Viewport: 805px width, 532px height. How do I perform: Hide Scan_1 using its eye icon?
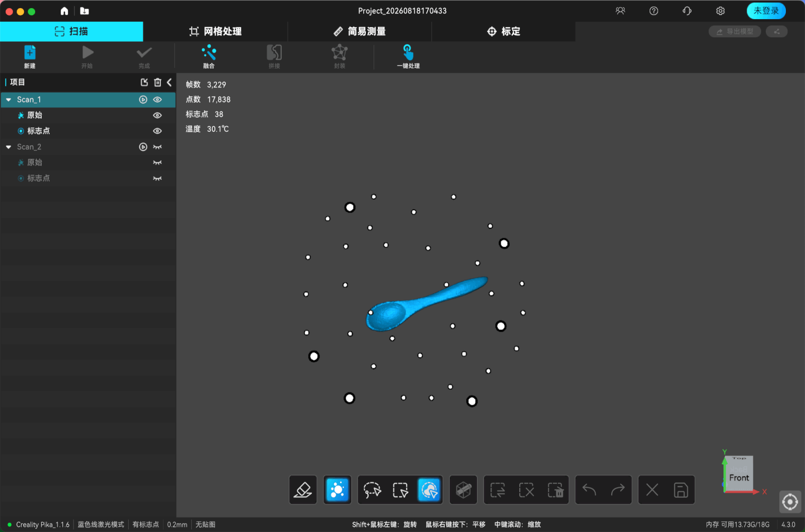157,100
